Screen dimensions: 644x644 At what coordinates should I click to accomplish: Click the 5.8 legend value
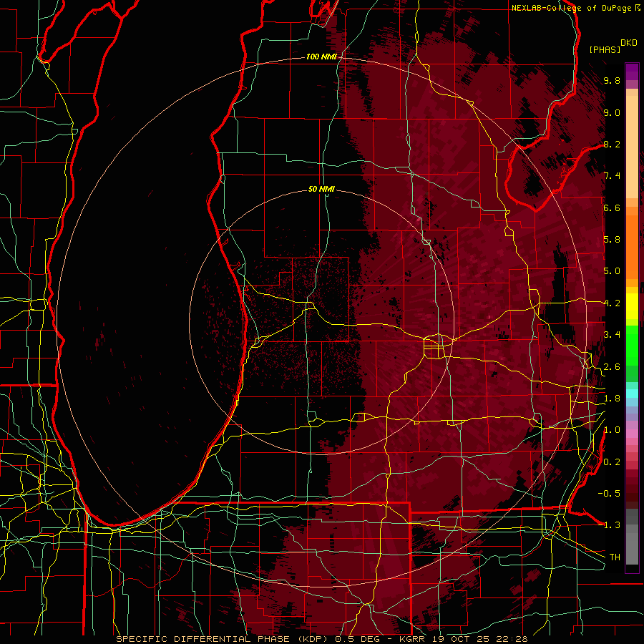(612, 240)
